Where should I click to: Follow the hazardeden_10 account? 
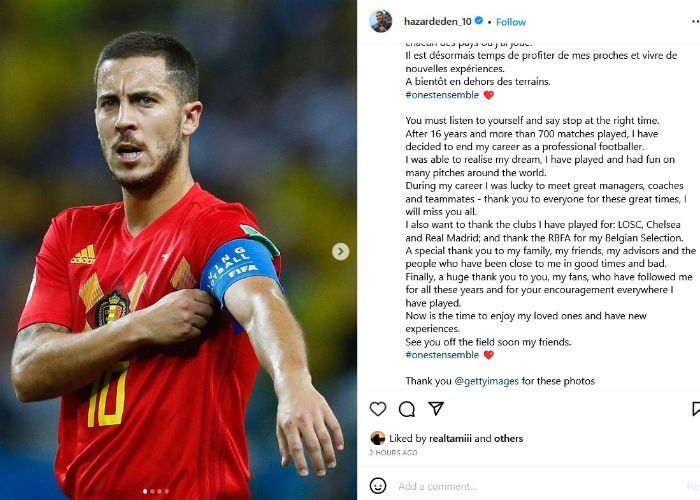[x=511, y=22]
